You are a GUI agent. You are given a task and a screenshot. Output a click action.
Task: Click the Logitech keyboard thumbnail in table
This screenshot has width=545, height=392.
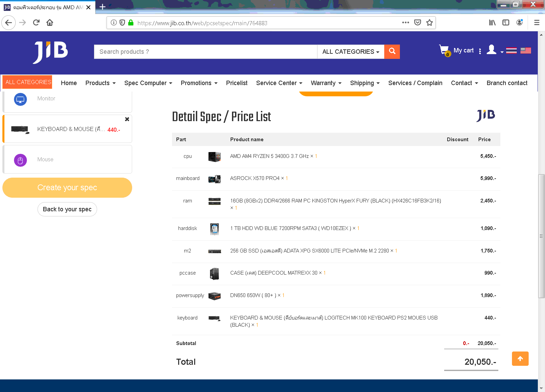[x=215, y=318]
